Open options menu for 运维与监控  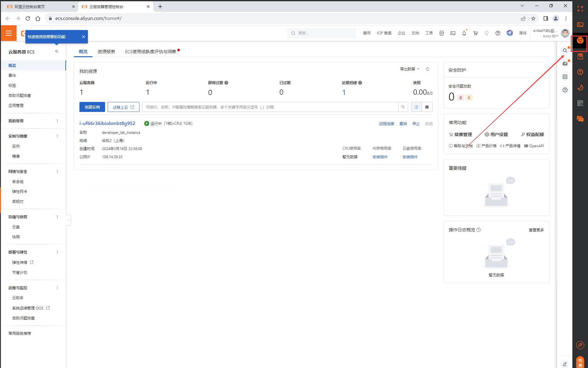point(57,288)
